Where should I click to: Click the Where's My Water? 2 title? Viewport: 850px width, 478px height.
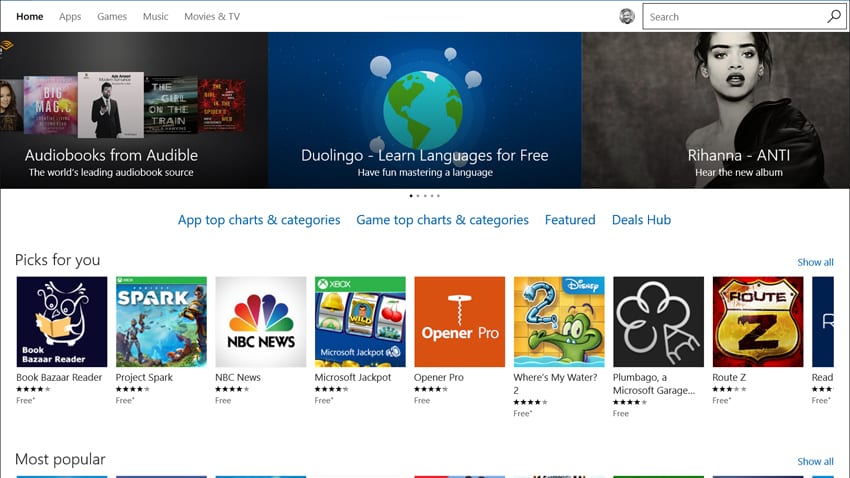[555, 384]
